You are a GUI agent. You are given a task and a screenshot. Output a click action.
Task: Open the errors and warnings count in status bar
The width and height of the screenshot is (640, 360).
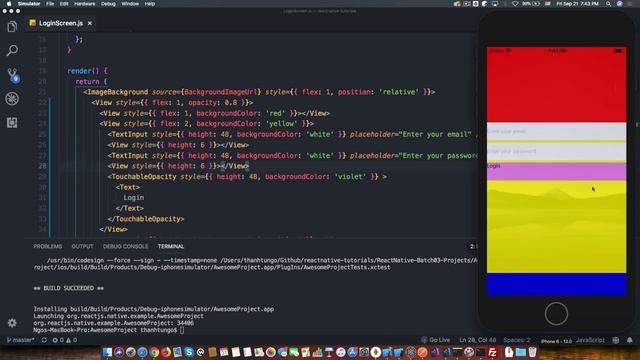tap(64, 340)
